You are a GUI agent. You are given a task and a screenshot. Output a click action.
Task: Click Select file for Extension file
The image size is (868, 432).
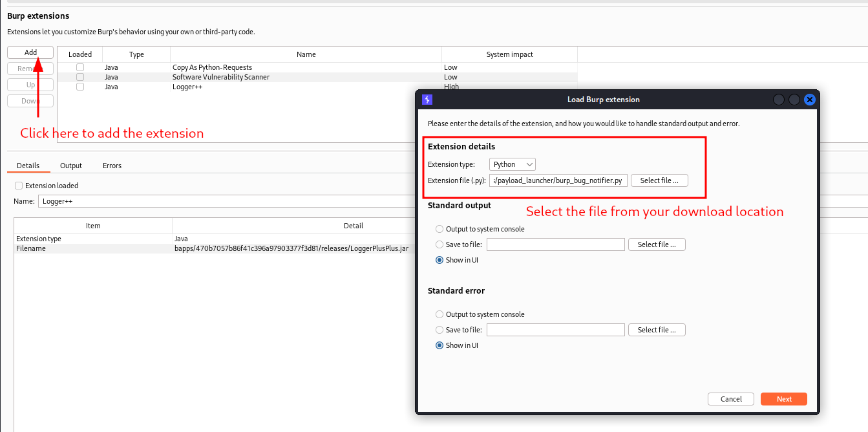click(659, 180)
